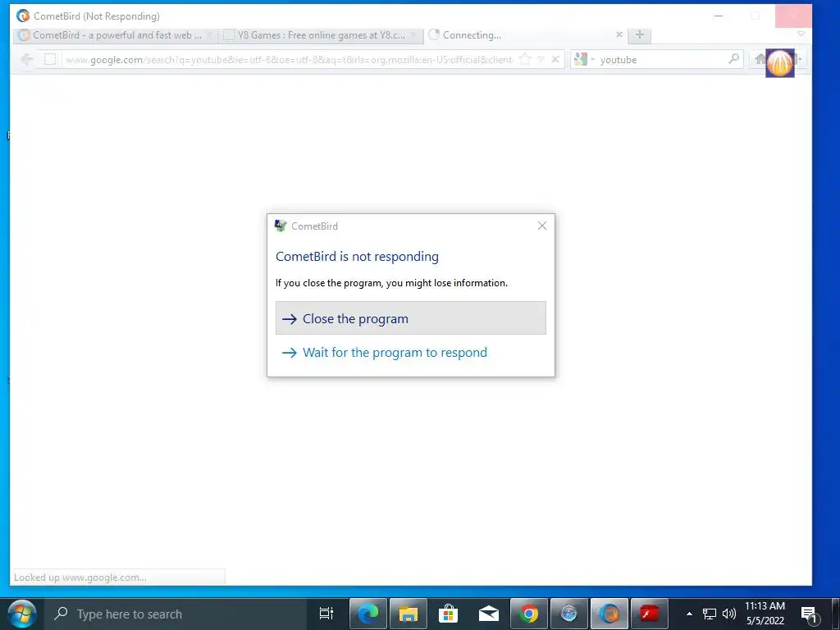
Task: Click the CometBird icon in the dialog title
Action: pos(281,226)
